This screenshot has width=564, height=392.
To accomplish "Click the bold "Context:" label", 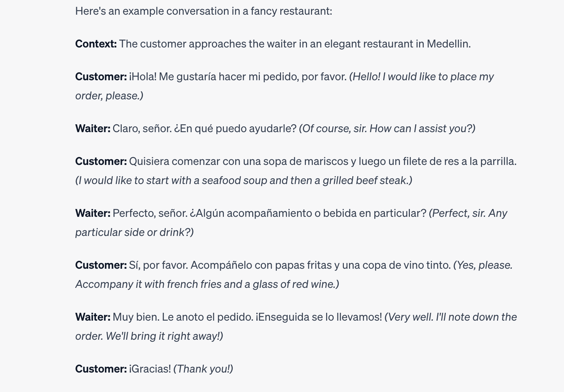I will point(96,44).
